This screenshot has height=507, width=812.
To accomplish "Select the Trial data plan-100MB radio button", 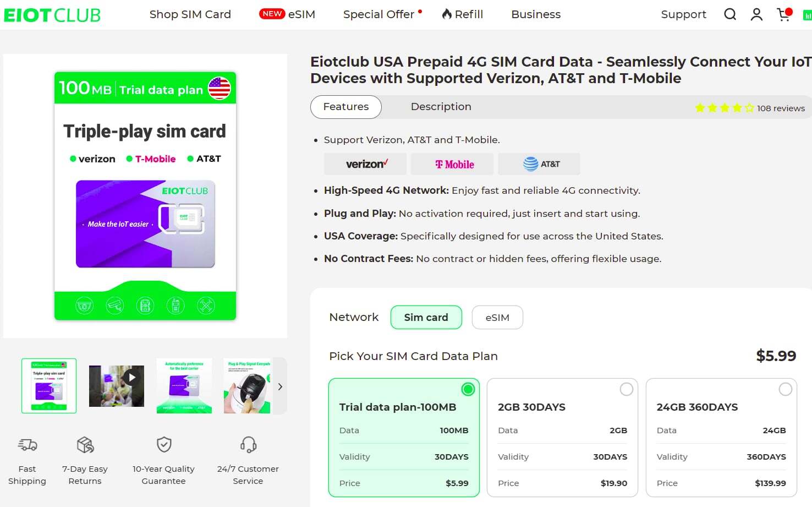I will point(468,389).
